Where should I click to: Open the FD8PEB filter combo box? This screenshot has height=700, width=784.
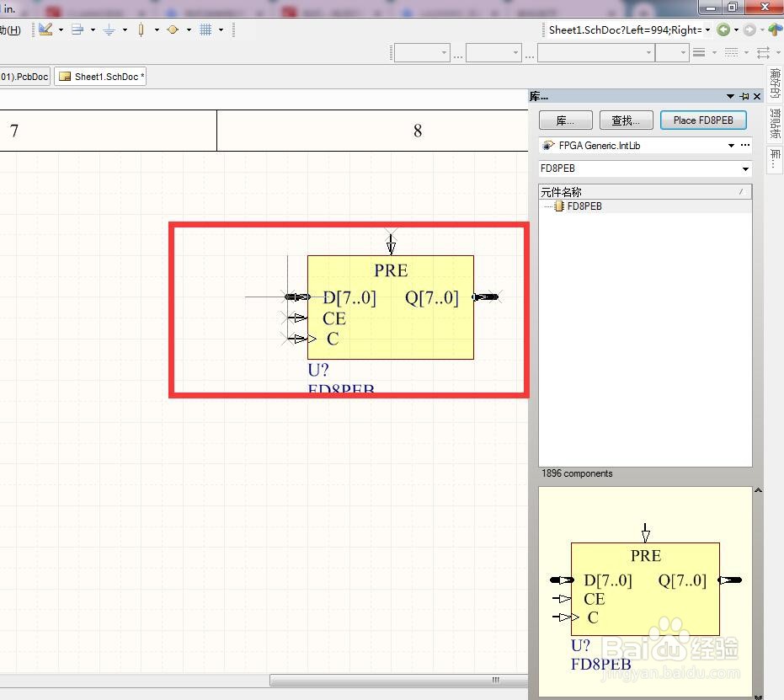[x=645, y=168]
